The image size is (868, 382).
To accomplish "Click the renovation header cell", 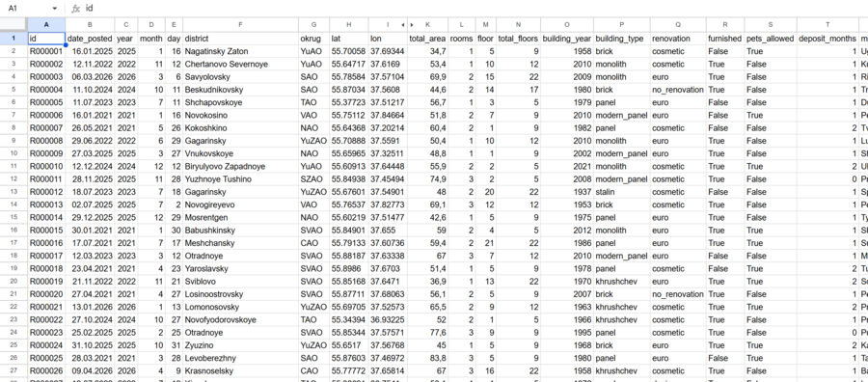I will [x=678, y=39].
